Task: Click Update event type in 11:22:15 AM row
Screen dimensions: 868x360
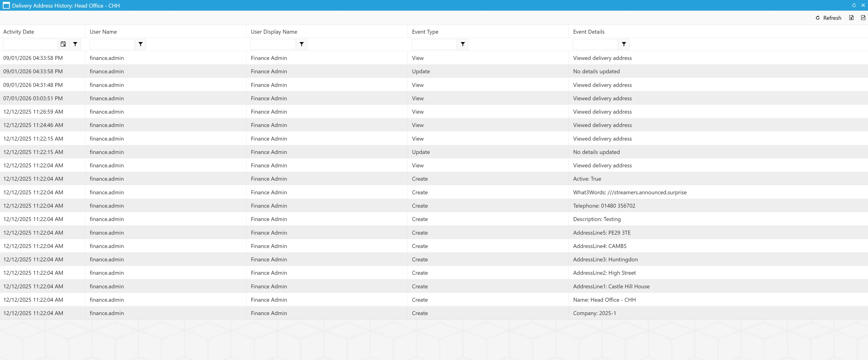Action: 488,152
